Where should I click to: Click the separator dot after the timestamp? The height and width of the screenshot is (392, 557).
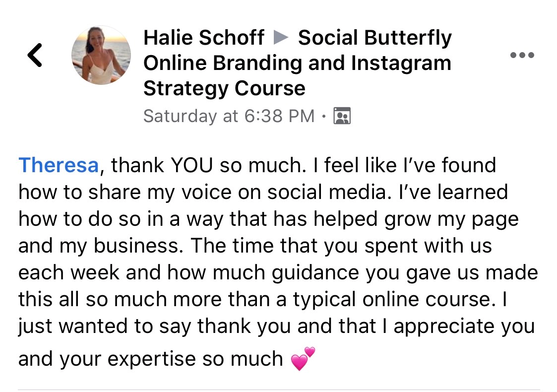[x=324, y=117]
